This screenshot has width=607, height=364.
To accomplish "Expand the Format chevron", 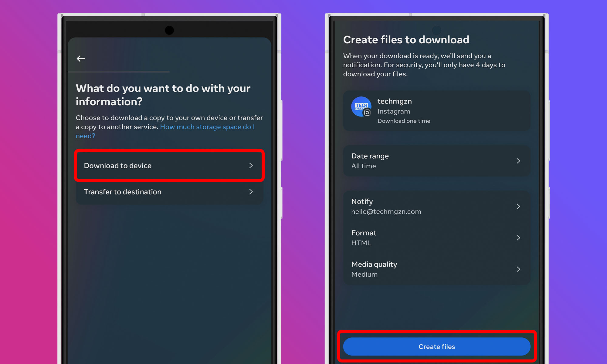I will (x=518, y=238).
